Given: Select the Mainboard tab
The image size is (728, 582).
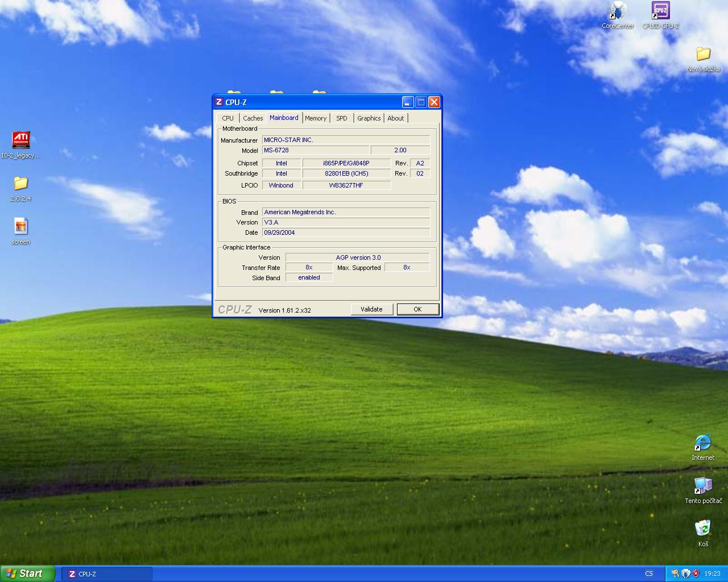Looking at the screenshot, I should pos(284,118).
